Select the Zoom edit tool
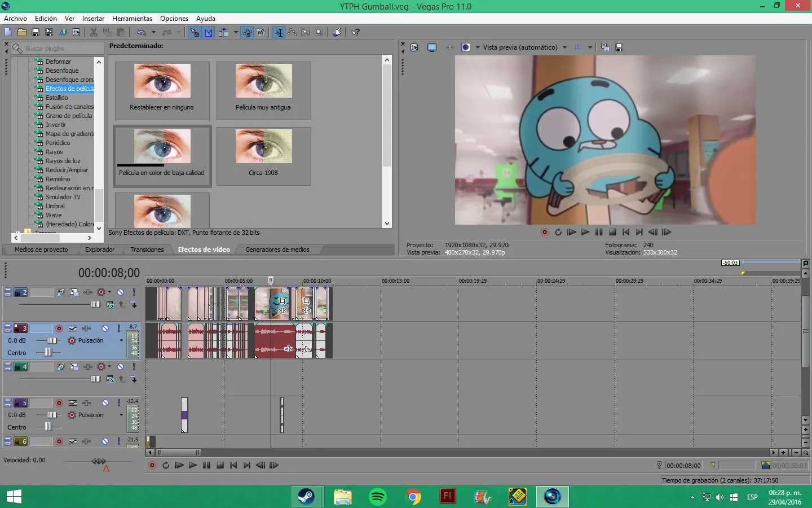812x508 pixels. point(319,32)
